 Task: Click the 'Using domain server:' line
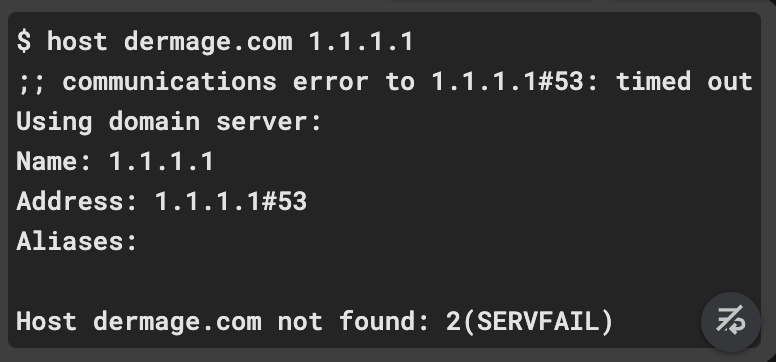[x=169, y=122]
